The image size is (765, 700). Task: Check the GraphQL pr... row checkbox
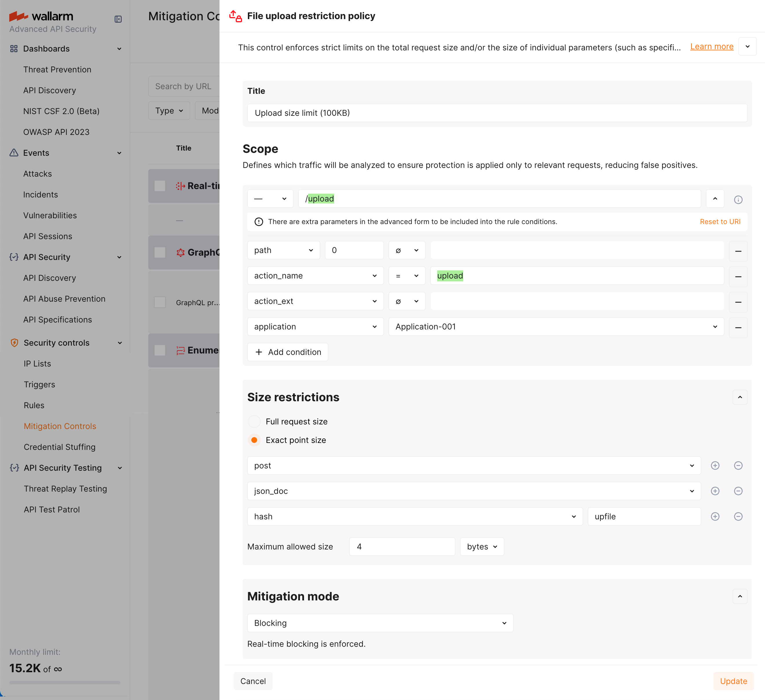click(x=160, y=303)
